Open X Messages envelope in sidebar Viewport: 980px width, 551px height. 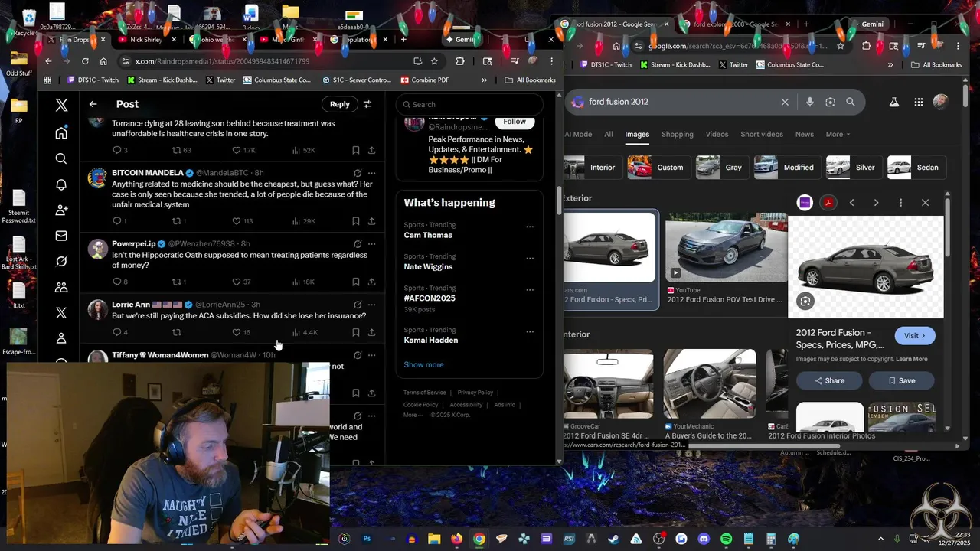(x=61, y=236)
